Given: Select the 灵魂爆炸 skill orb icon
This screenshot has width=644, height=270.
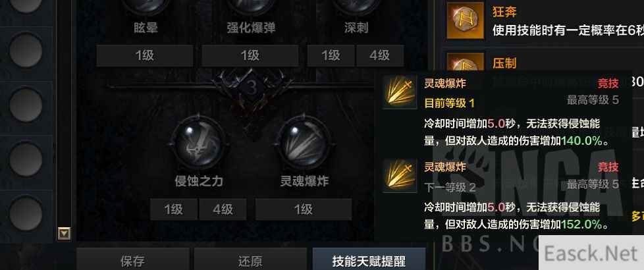Looking at the screenshot, I should [x=304, y=143].
